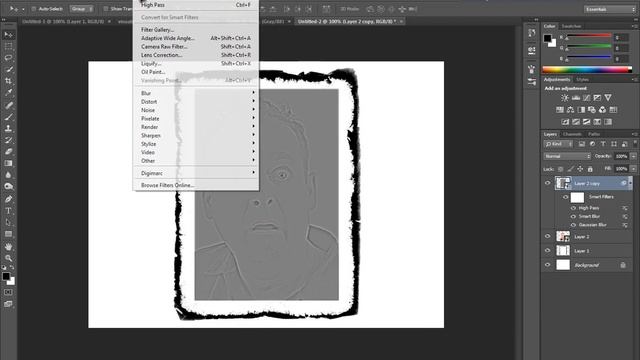Open High Pass blending options icon

pos(625,208)
